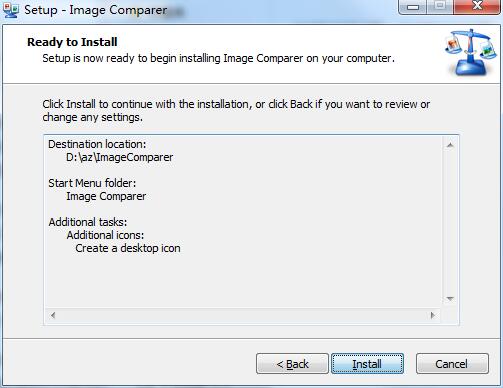The height and width of the screenshot is (388, 503).
Task: Select the D:\az\ImageComparer destination line
Action: pos(119,157)
